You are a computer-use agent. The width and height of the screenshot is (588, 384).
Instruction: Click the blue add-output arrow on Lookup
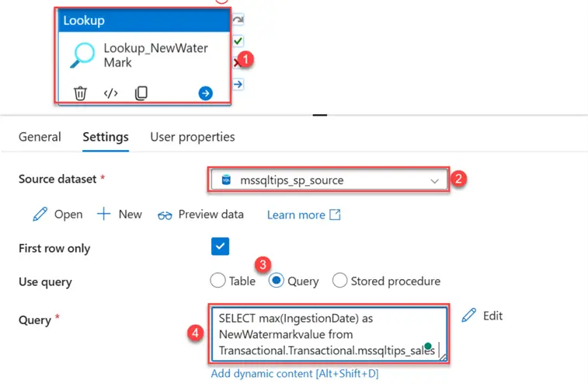click(x=205, y=93)
